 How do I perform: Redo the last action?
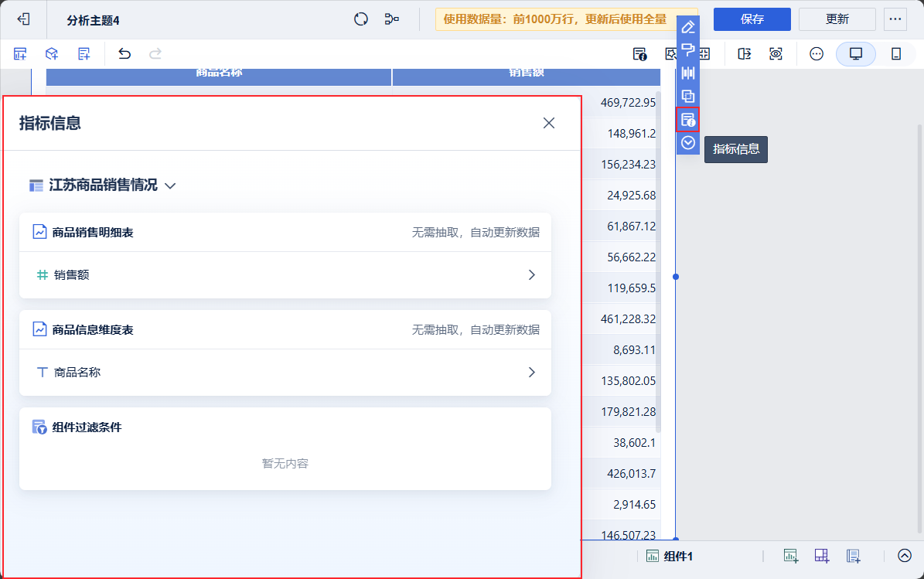[x=155, y=54]
